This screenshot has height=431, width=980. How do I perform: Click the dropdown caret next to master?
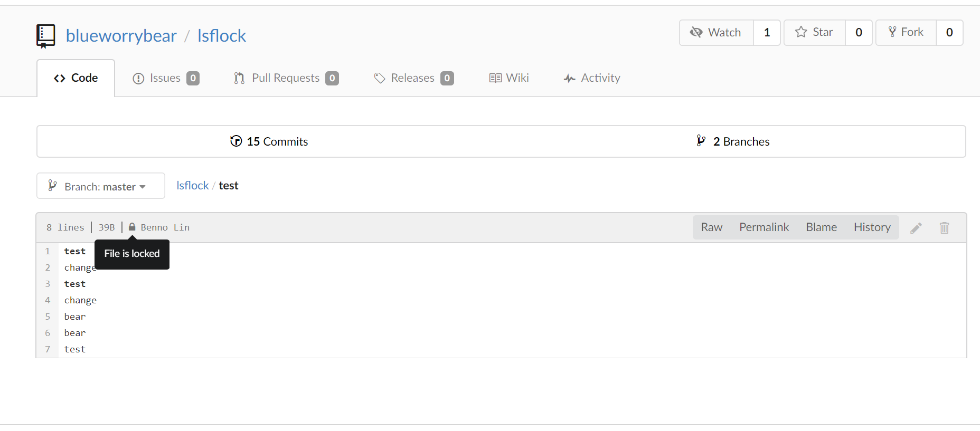point(143,187)
